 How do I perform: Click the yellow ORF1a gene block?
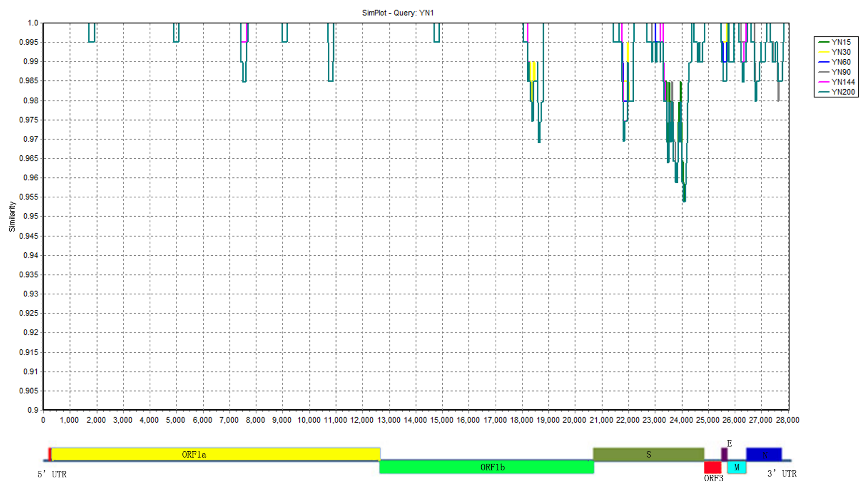click(x=216, y=454)
